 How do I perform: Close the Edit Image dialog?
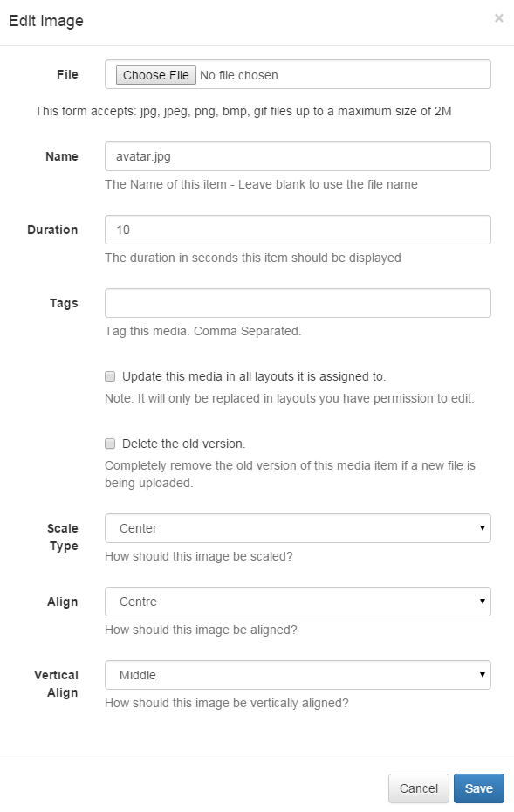(500, 17)
